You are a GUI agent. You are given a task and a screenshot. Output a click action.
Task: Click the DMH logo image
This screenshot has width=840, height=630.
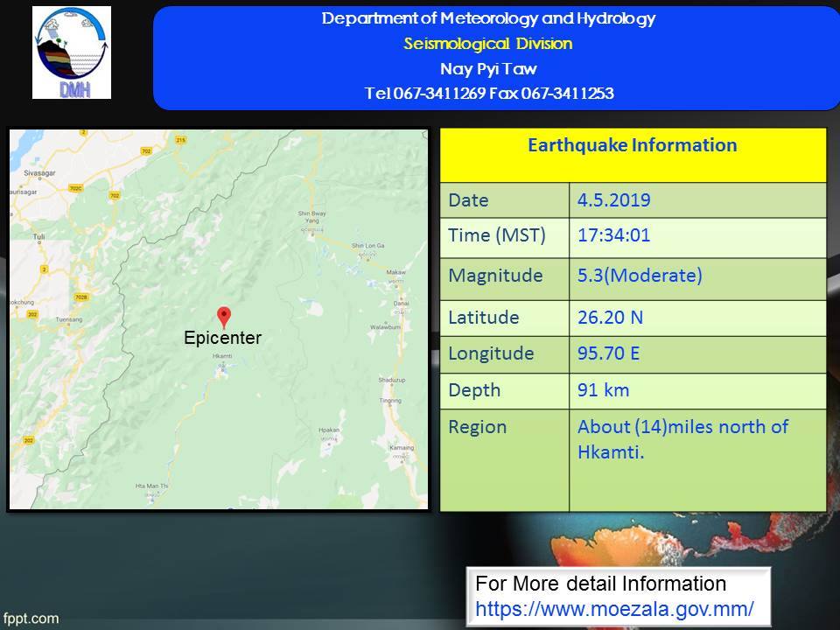pyautogui.click(x=72, y=52)
